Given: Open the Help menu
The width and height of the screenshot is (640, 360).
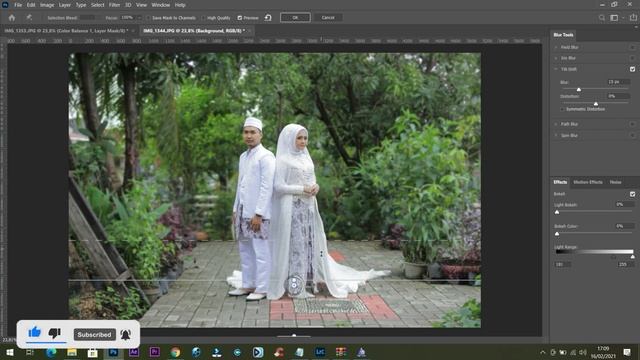Looking at the screenshot, I should point(180,5).
